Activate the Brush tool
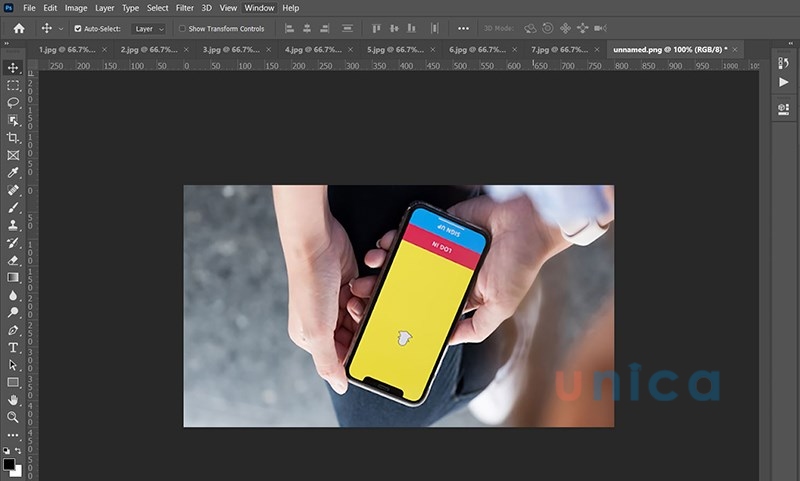 (x=13, y=207)
